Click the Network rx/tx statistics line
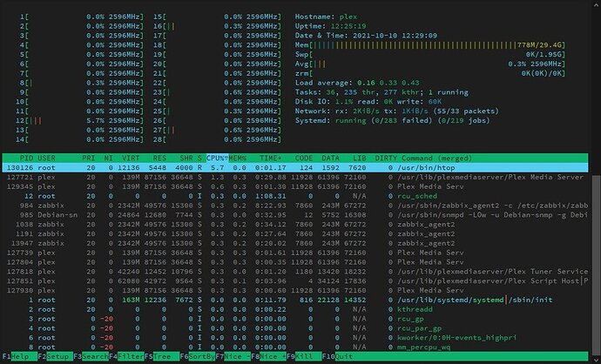The height and width of the screenshot is (364, 601). pos(397,111)
